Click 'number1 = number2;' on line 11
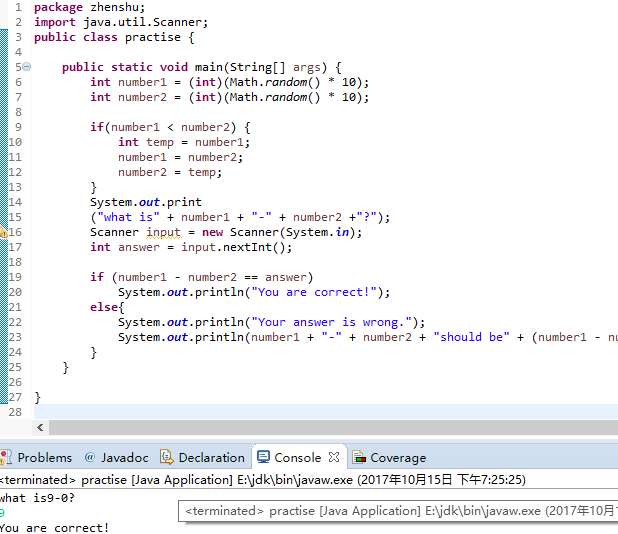This screenshot has height=534, width=618. coord(181,157)
